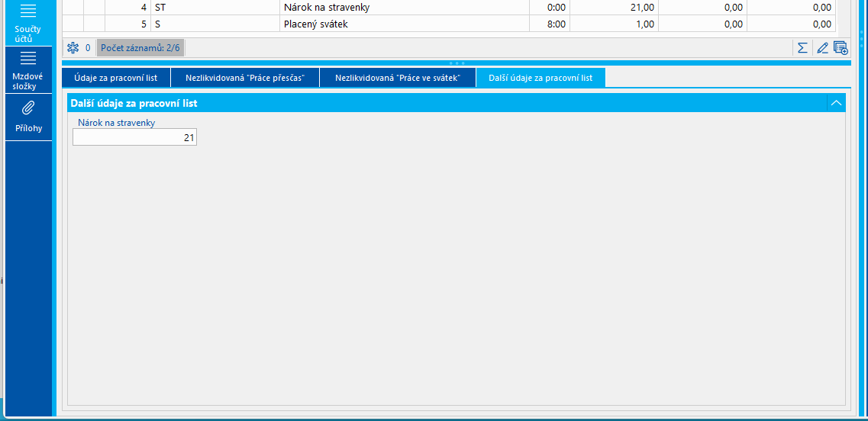Click the row number 5 cell

tap(127, 24)
